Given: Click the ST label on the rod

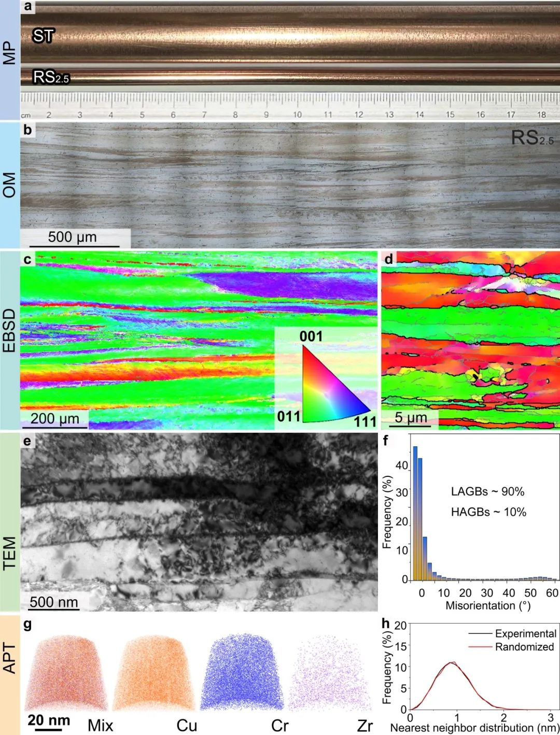Looking at the screenshot, I should (44, 36).
